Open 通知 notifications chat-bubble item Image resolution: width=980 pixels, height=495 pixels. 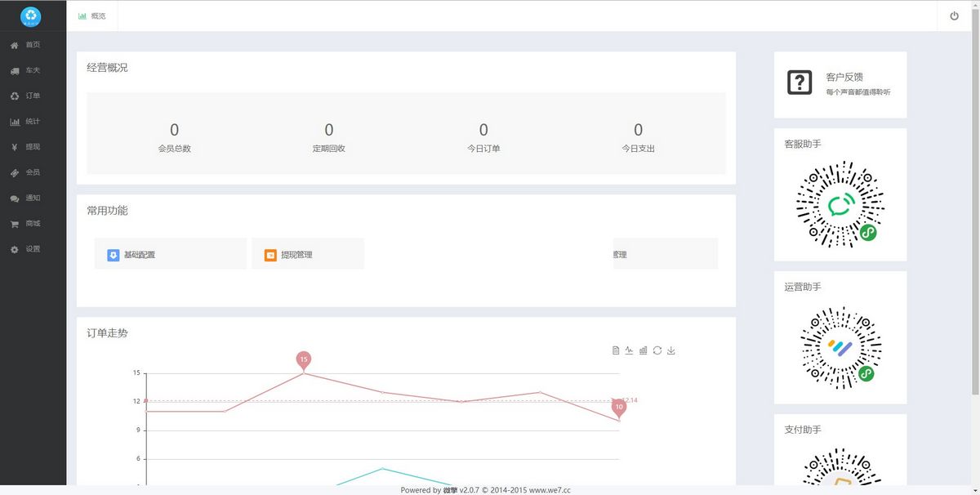33,198
